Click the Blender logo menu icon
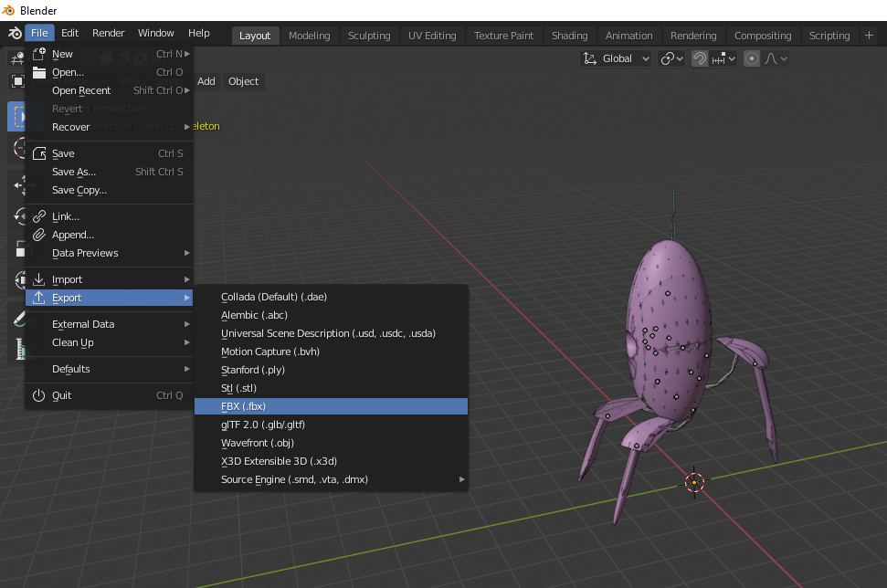Viewport: 887px width, 588px height. [15, 34]
